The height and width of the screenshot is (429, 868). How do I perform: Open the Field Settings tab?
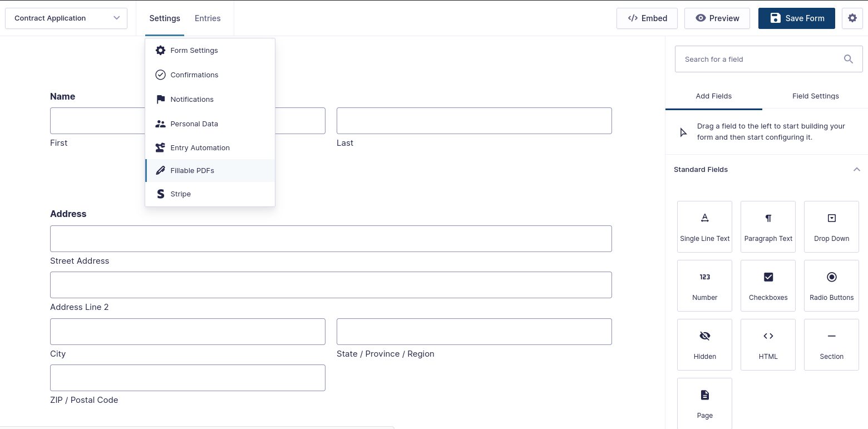[816, 96]
